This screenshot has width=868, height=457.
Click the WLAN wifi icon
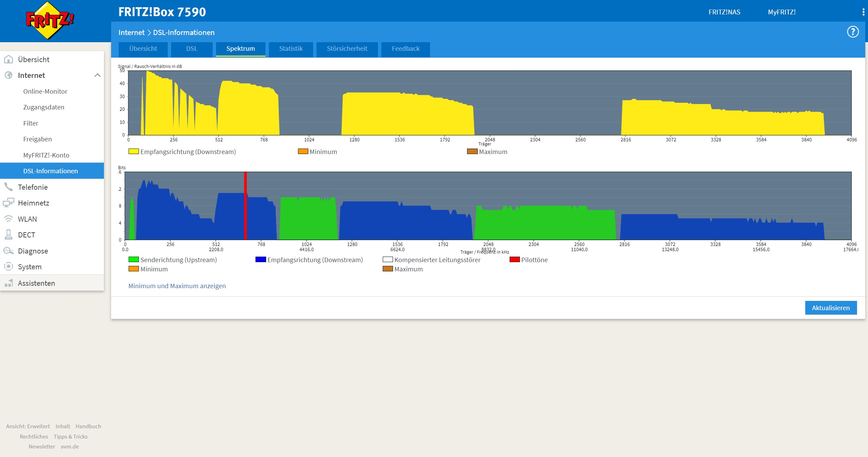(x=8, y=219)
